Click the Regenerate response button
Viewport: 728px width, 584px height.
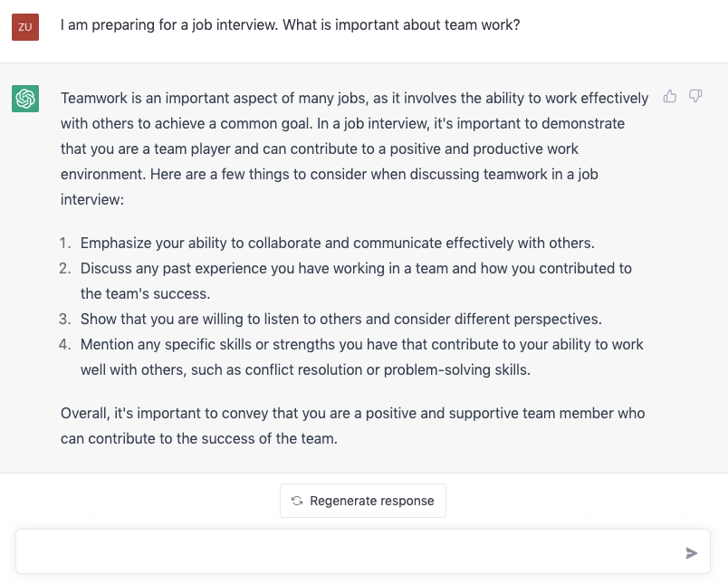click(x=362, y=501)
